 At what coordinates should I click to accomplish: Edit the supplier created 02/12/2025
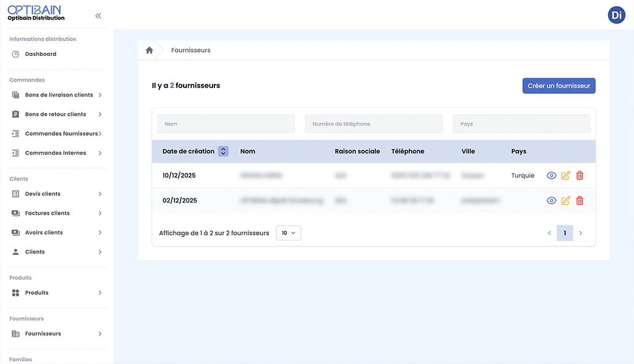coord(565,200)
